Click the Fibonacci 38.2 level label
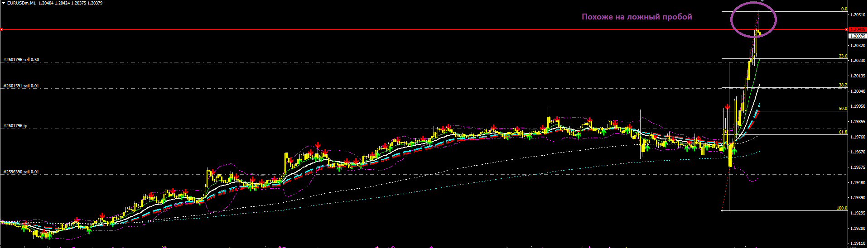The width and height of the screenshot is (868, 248). 843,85
